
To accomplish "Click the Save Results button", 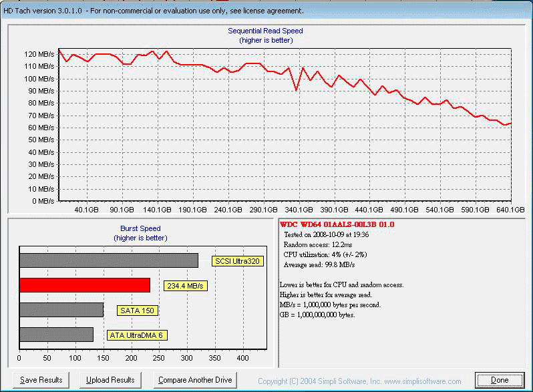I will tap(41, 380).
